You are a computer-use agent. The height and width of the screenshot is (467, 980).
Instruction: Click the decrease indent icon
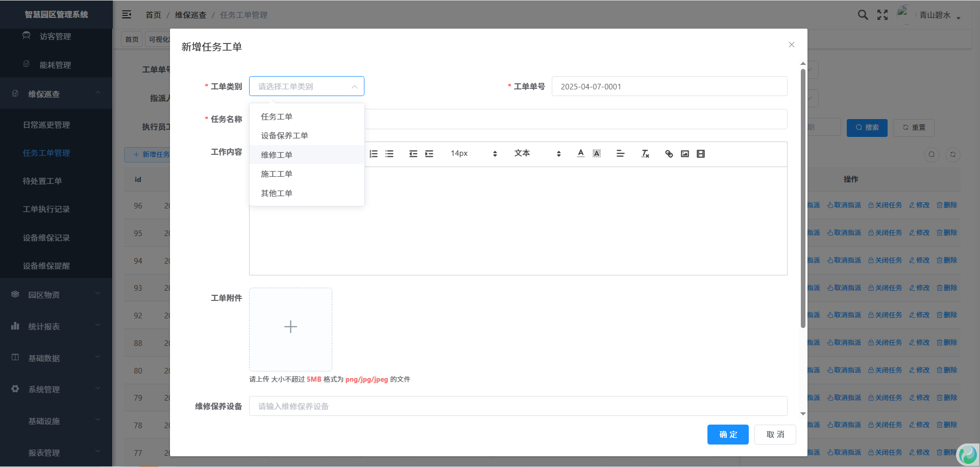pyautogui.click(x=413, y=154)
